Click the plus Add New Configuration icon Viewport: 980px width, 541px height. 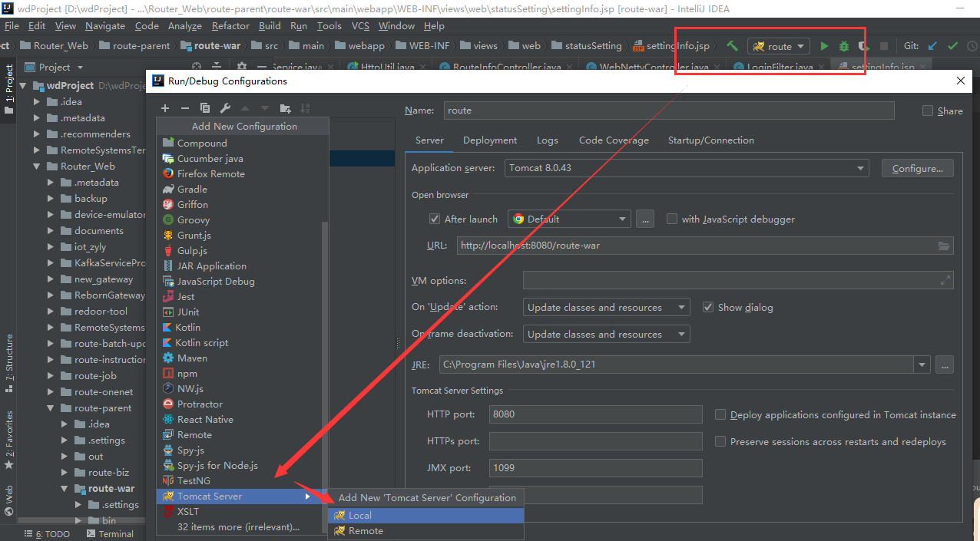pyautogui.click(x=165, y=108)
